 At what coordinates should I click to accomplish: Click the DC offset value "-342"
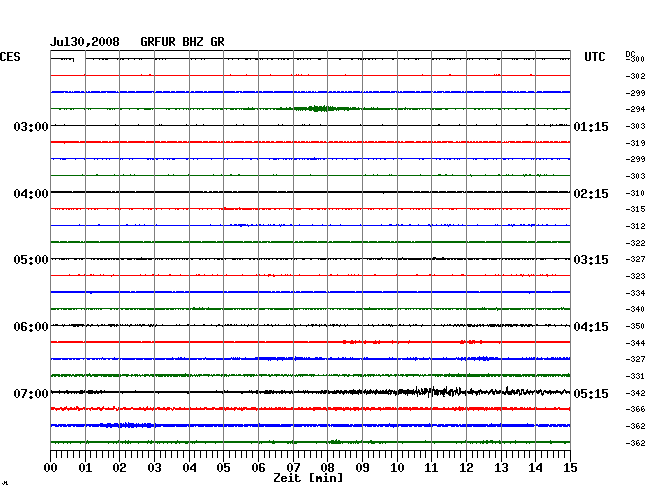click(x=635, y=393)
